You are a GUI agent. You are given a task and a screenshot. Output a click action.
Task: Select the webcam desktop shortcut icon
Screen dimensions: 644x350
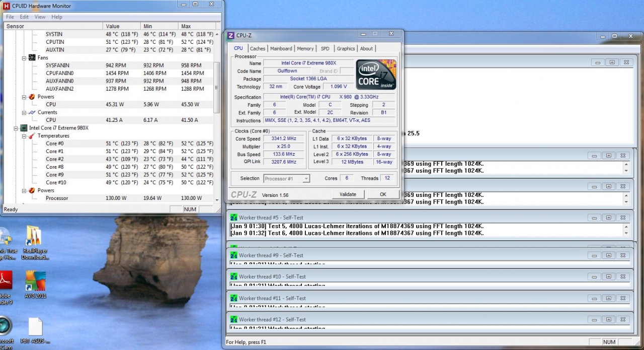(6, 330)
